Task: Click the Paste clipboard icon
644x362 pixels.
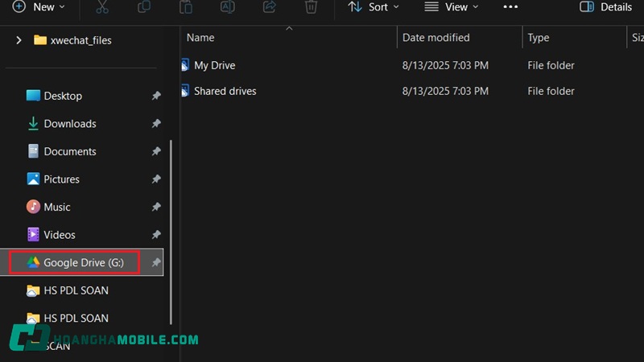Action: point(186,7)
